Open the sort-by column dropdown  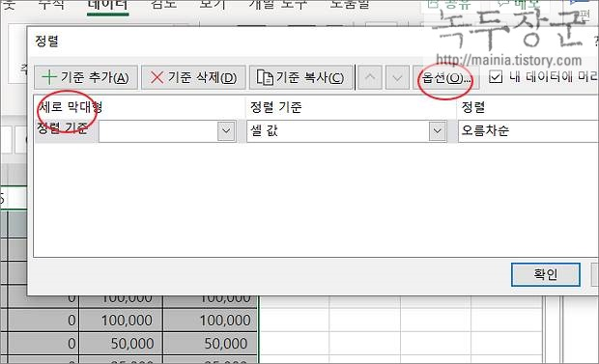pyautogui.click(x=226, y=131)
